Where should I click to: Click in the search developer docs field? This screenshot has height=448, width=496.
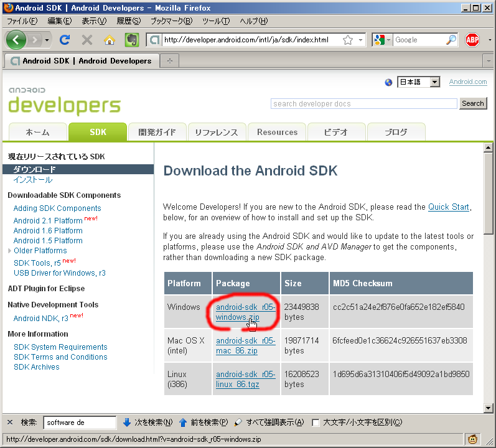[x=364, y=104]
